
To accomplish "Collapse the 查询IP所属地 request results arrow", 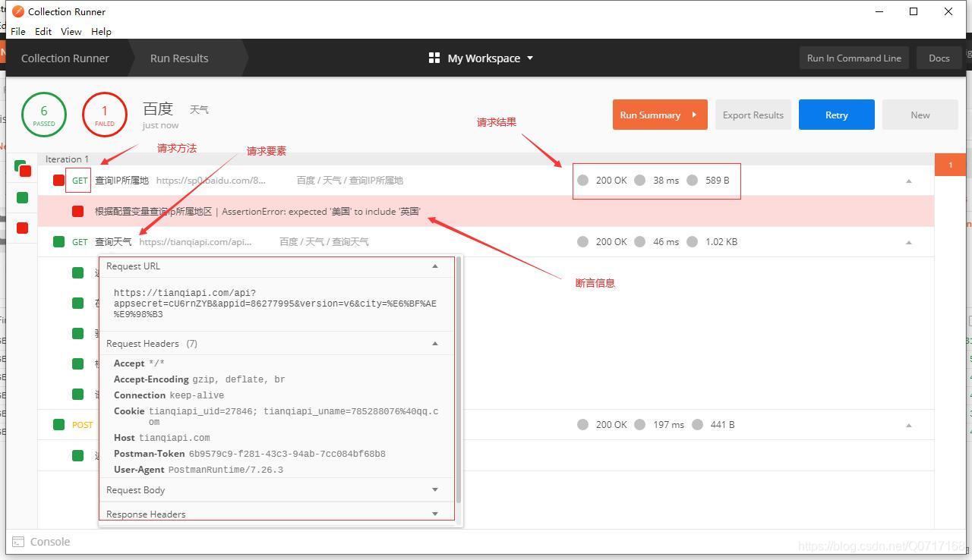I will pos(909,181).
